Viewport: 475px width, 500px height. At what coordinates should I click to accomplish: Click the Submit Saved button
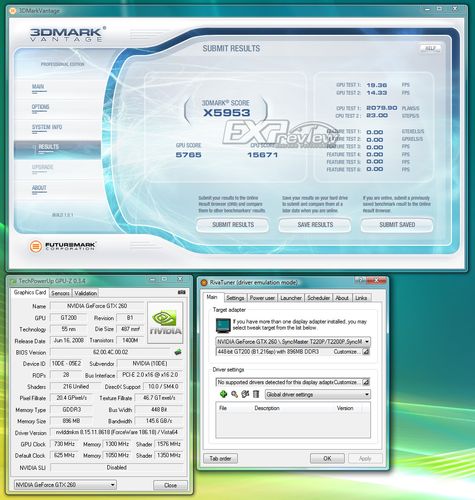(x=397, y=225)
